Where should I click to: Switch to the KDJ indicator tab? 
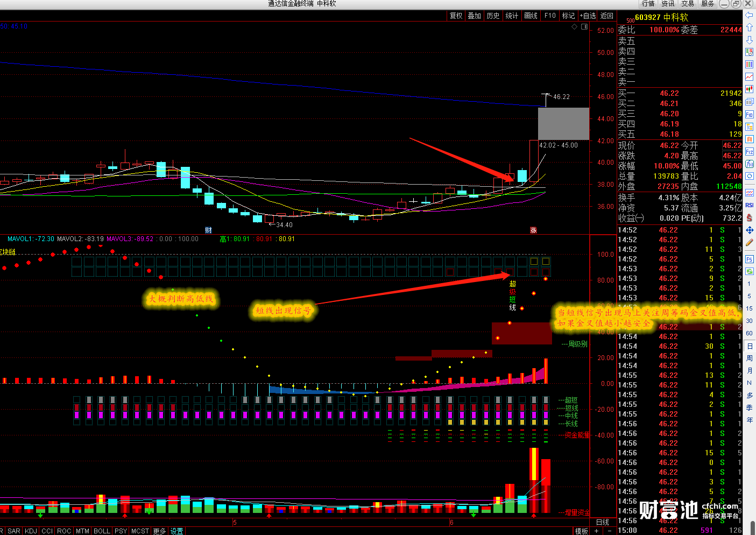click(31, 531)
